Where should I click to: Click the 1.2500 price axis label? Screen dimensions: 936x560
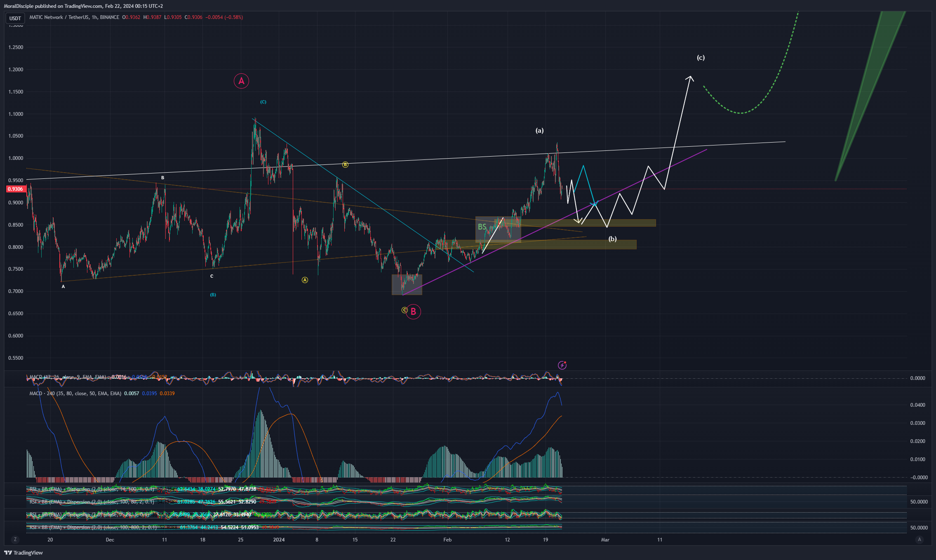[x=16, y=47]
